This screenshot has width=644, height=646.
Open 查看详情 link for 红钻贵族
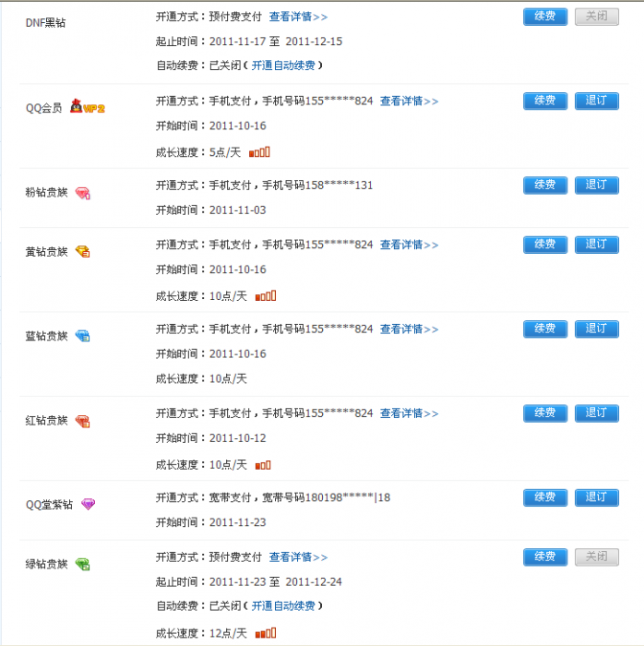(410, 413)
